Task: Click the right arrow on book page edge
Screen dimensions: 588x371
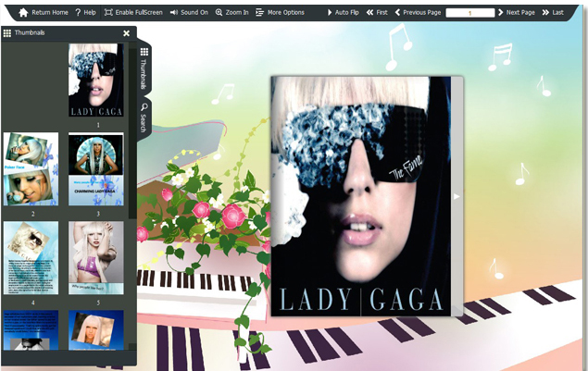Action: point(457,196)
